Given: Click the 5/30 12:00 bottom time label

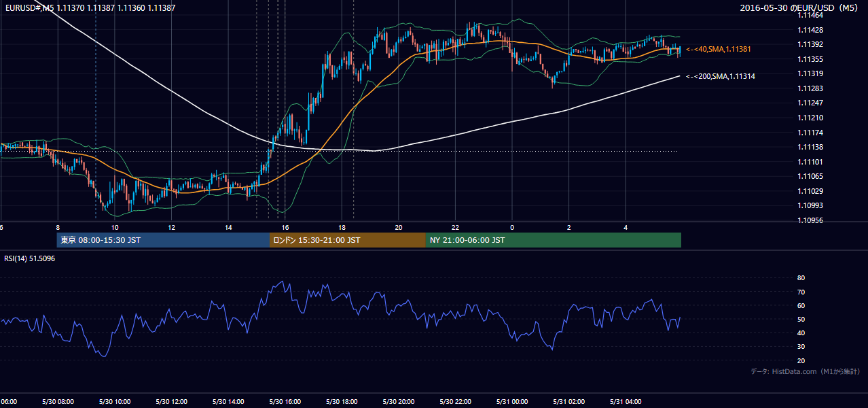Looking at the screenshot, I should (171, 402).
